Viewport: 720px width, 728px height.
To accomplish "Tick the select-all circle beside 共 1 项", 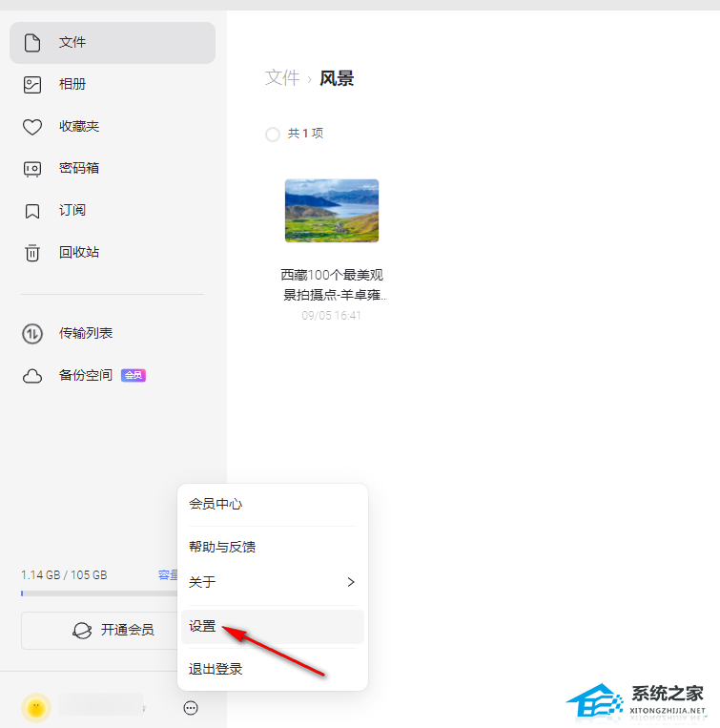I will 273,135.
